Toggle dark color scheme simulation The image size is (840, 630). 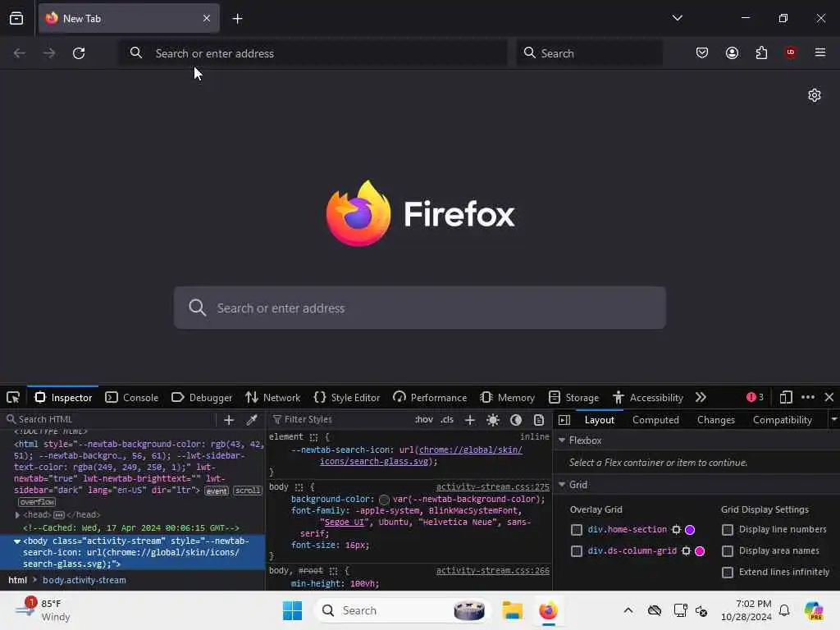point(516,420)
